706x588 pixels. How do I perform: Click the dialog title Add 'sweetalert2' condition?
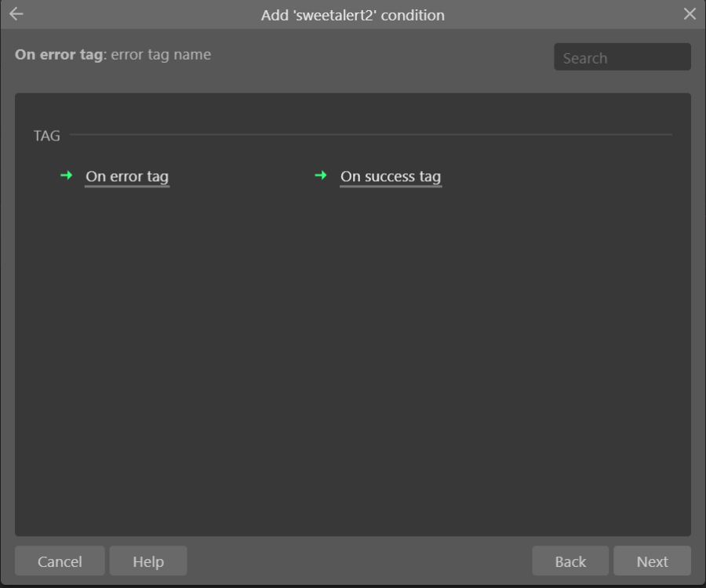352,14
